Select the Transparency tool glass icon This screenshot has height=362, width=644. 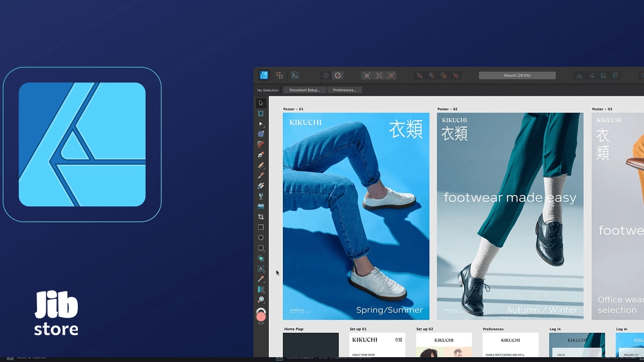(261, 196)
